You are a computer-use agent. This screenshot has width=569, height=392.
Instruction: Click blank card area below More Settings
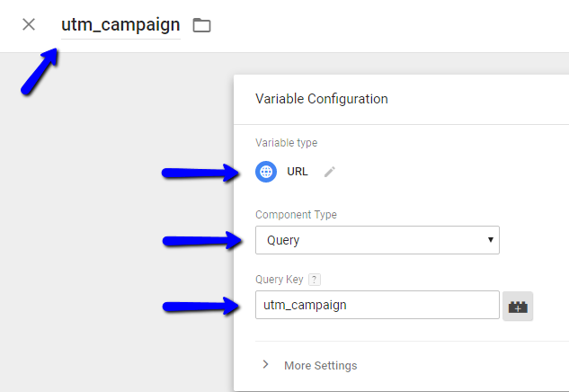(405, 385)
